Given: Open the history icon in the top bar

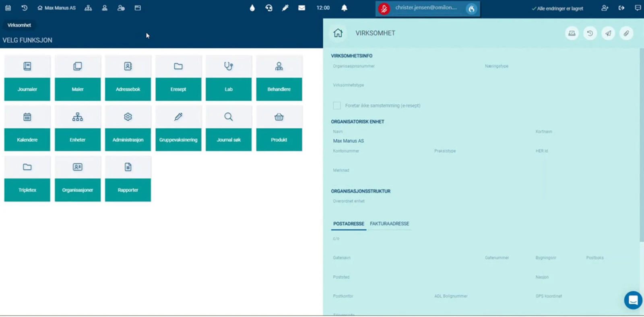Looking at the screenshot, I should (x=25, y=8).
